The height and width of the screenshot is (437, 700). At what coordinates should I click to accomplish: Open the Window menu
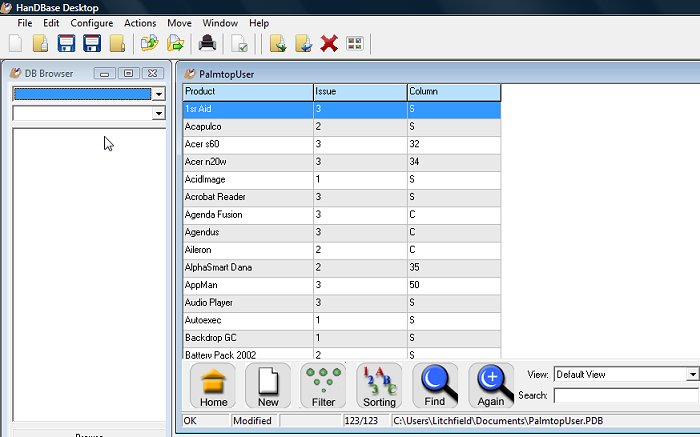coord(220,23)
